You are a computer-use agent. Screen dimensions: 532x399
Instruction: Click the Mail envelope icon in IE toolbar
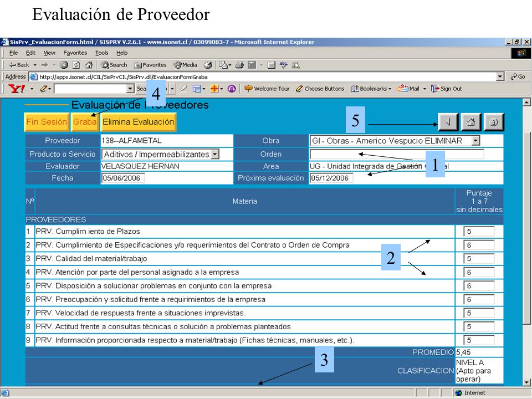223,65
